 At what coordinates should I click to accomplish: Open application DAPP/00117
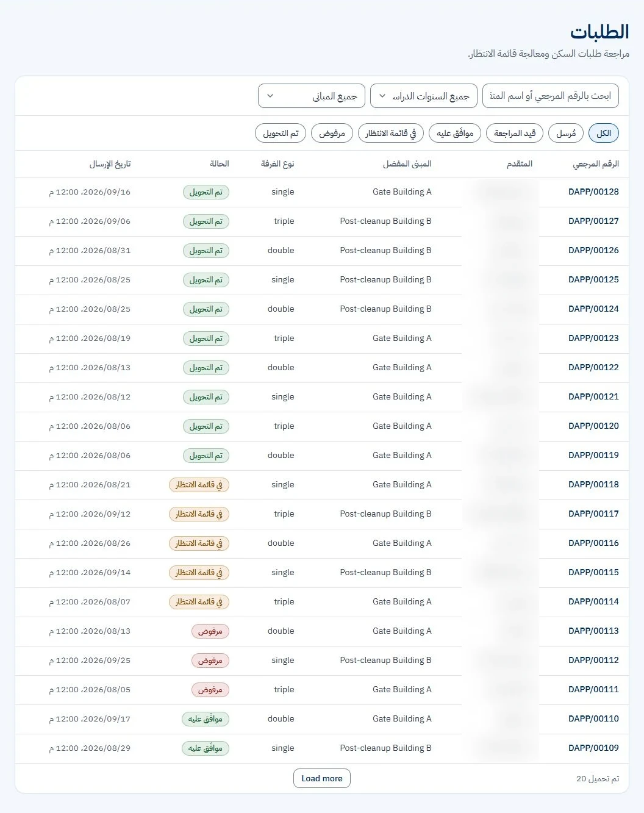pyautogui.click(x=593, y=514)
